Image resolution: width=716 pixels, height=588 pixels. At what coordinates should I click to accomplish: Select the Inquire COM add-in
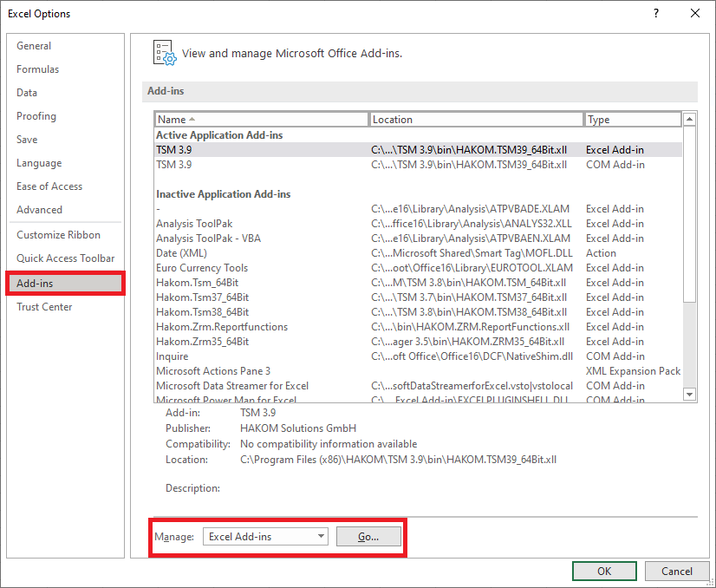point(419,356)
